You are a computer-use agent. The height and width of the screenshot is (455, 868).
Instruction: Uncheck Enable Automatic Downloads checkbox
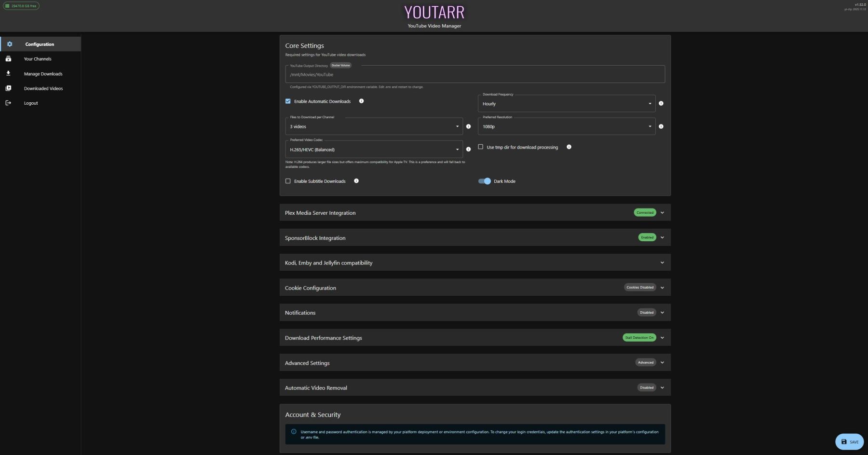tap(288, 101)
